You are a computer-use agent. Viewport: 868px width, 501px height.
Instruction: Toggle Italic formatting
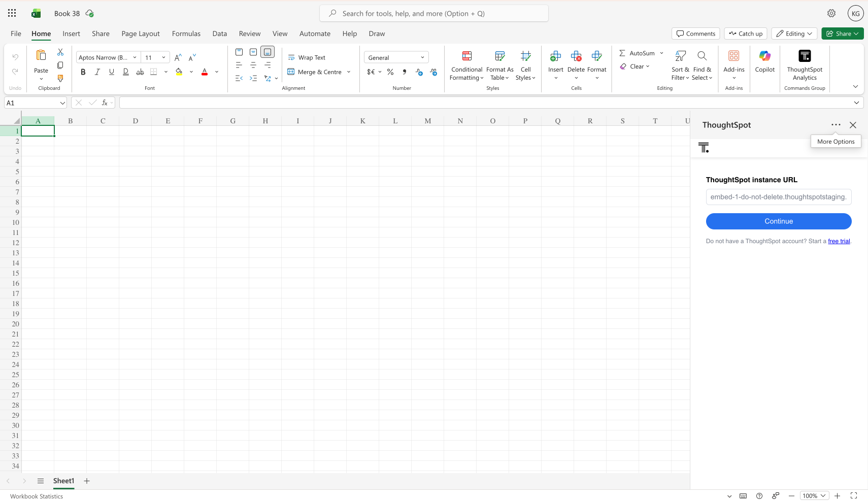click(x=97, y=72)
